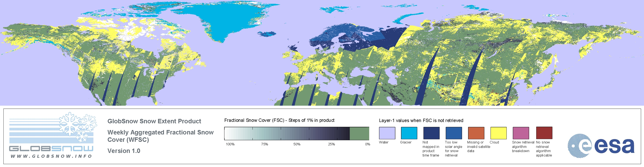The height and width of the screenshot is (167, 644).
Task: Click the 'Version 1.0' text
Action: (124, 151)
